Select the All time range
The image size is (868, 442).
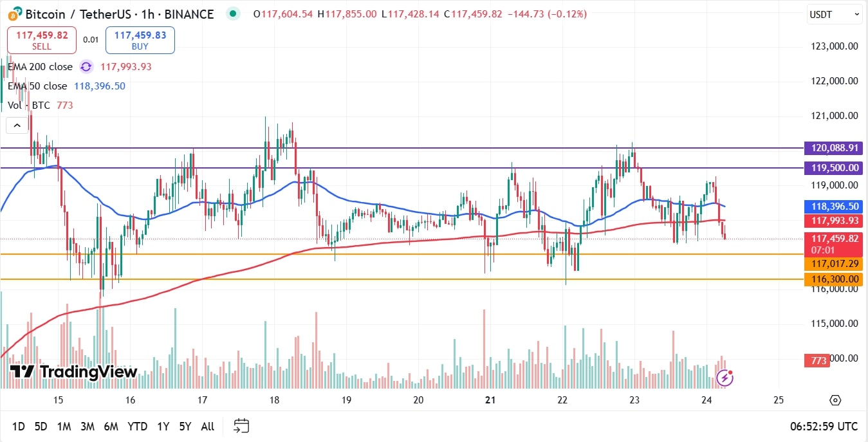[208, 426]
